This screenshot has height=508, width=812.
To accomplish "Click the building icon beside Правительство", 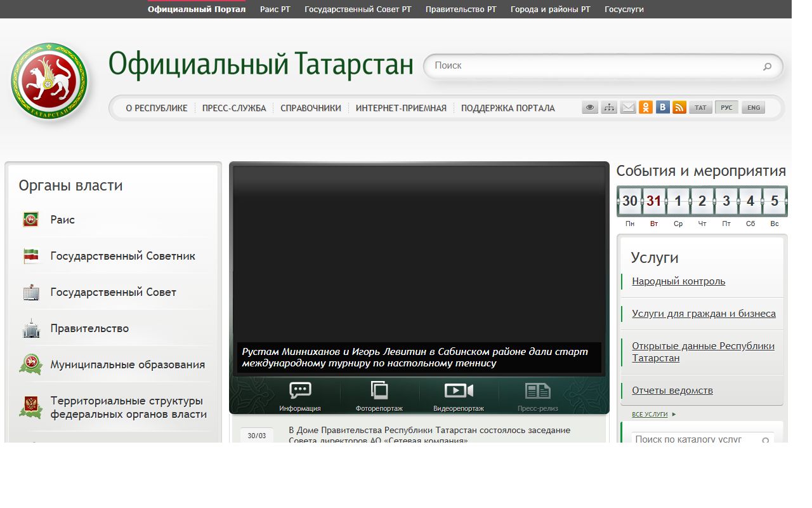I will pyautogui.click(x=31, y=328).
